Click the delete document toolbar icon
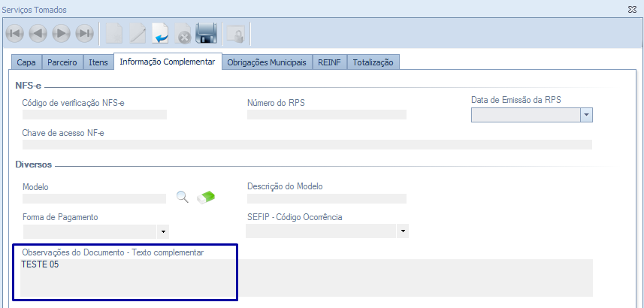The image size is (644, 308). [x=183, y=34]
